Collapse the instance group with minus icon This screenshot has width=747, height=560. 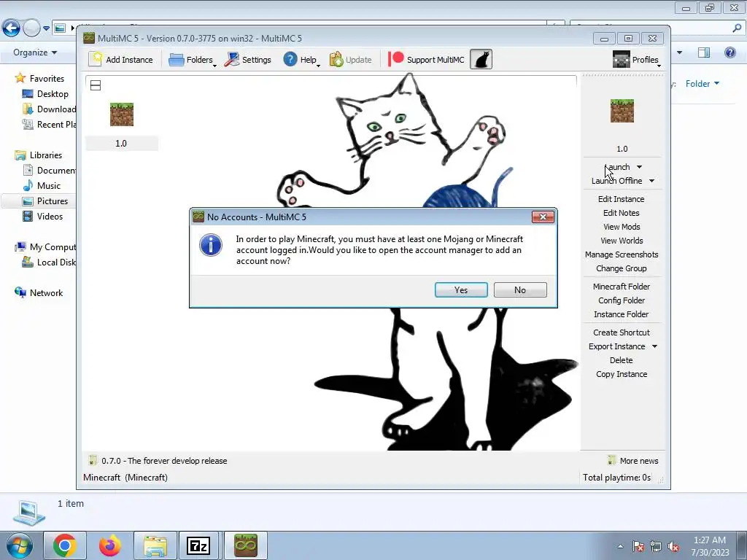[x=96, y=85]
